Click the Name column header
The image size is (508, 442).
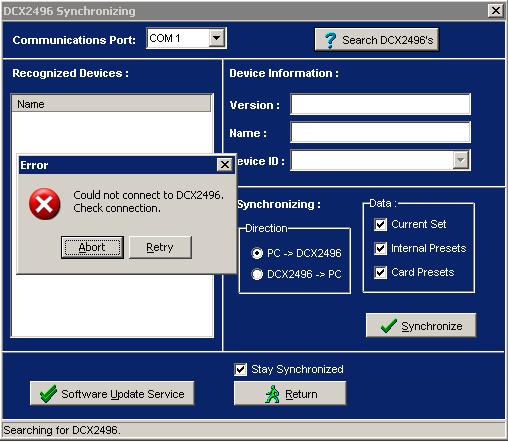tap(111, 104)
